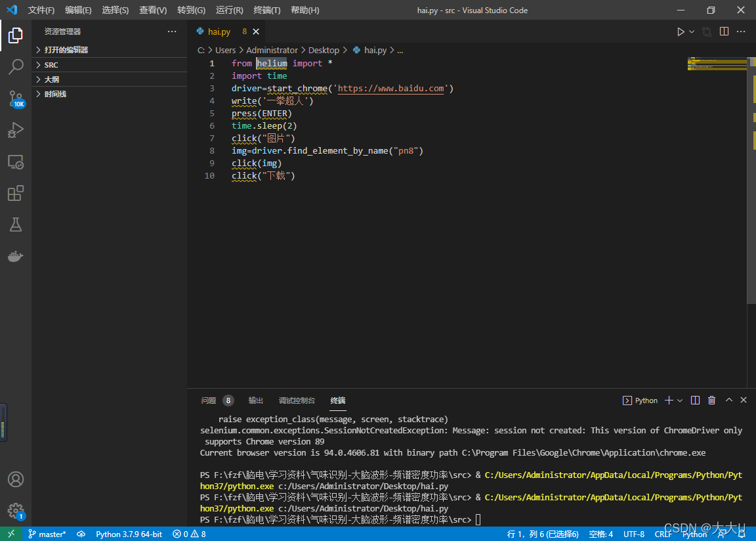Open the Testing flask view
Viewport: 756px width, 541px height.
point(16,225)
